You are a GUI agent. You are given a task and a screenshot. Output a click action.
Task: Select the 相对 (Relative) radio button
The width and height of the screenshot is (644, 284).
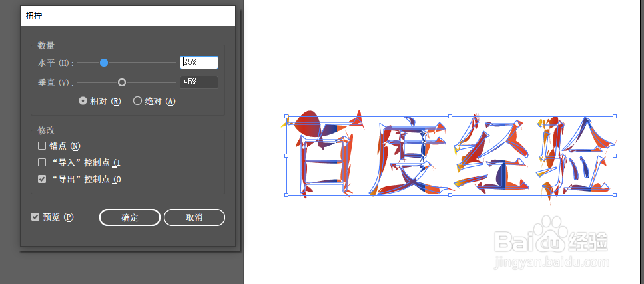tap(83, 101)
